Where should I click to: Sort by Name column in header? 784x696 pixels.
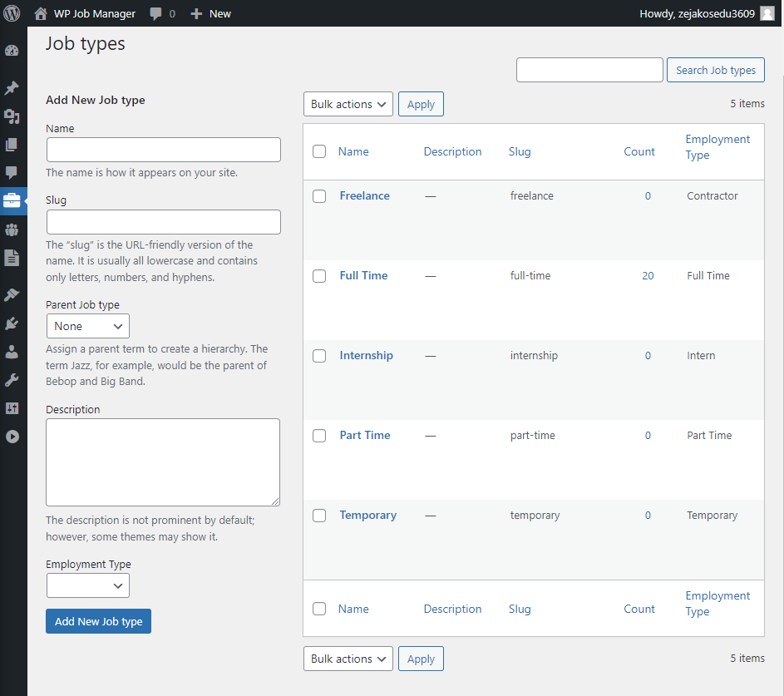[353, 151]
